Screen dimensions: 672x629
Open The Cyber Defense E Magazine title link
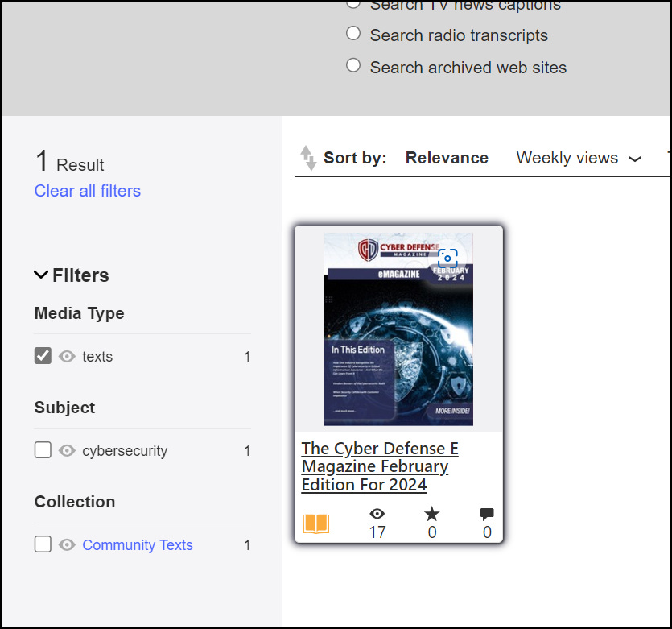pyautogui.click(x=380, y=466)
